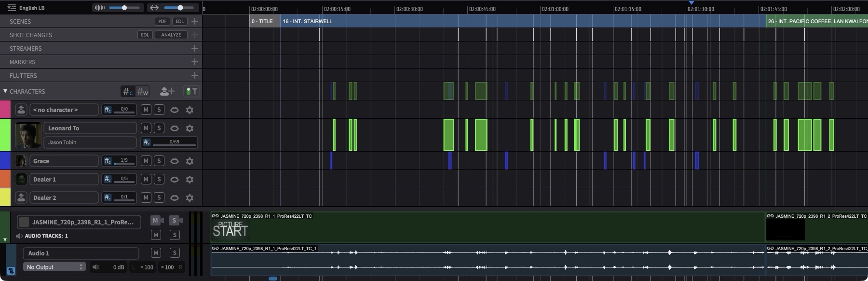Click the Dealer 2 avatar icon
The width and height of the screenshot is (868, 281).
click(21, 197)
